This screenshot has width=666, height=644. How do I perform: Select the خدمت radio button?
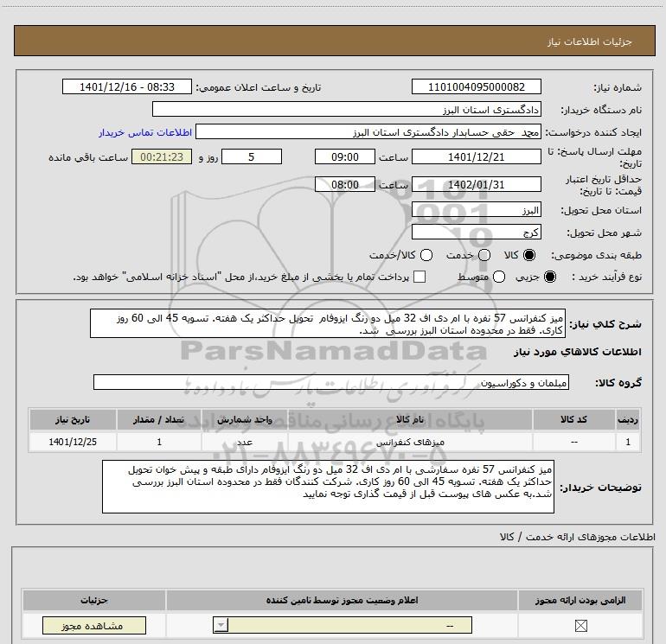(484, 255)
